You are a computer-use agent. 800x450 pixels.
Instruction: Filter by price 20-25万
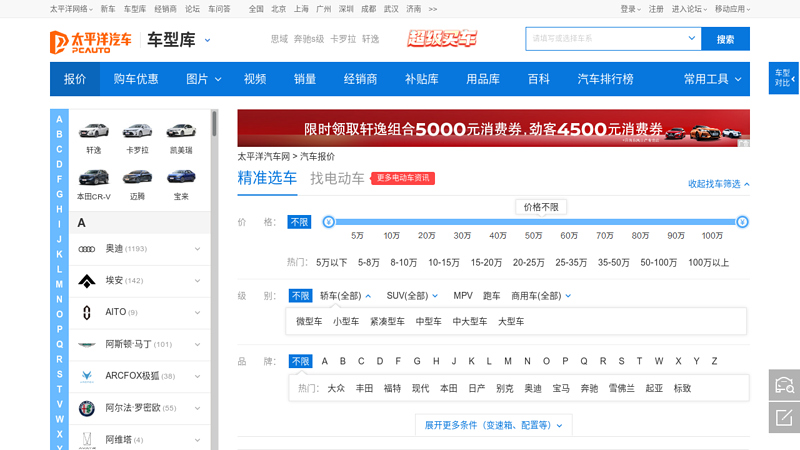529,263
